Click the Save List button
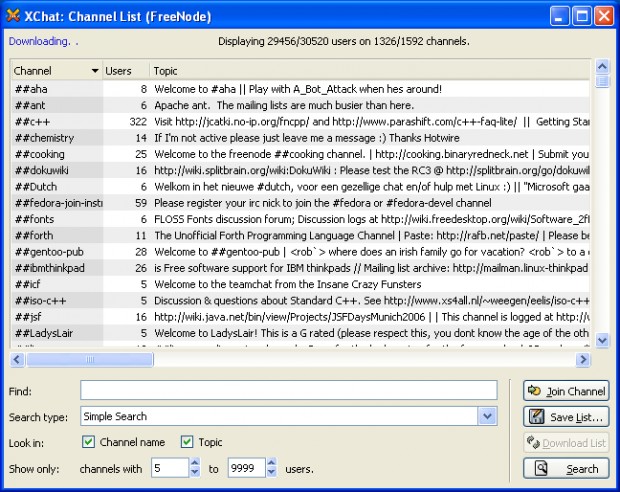The height and width of the screenshot is (492, 620). [x=566, y=417]
